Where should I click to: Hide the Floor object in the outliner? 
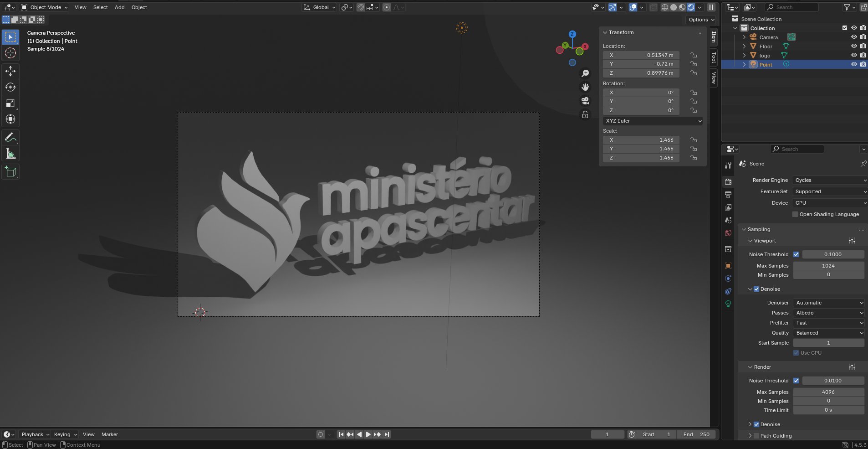(854, 46)
